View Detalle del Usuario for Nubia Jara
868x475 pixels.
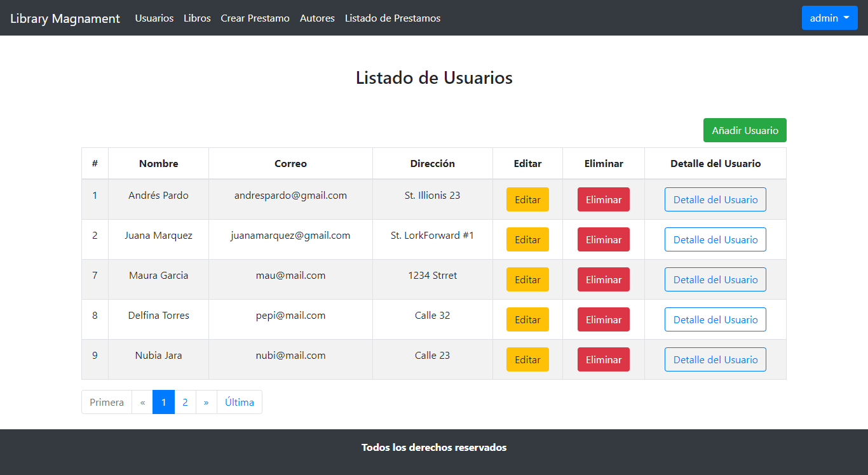point(715,359)
